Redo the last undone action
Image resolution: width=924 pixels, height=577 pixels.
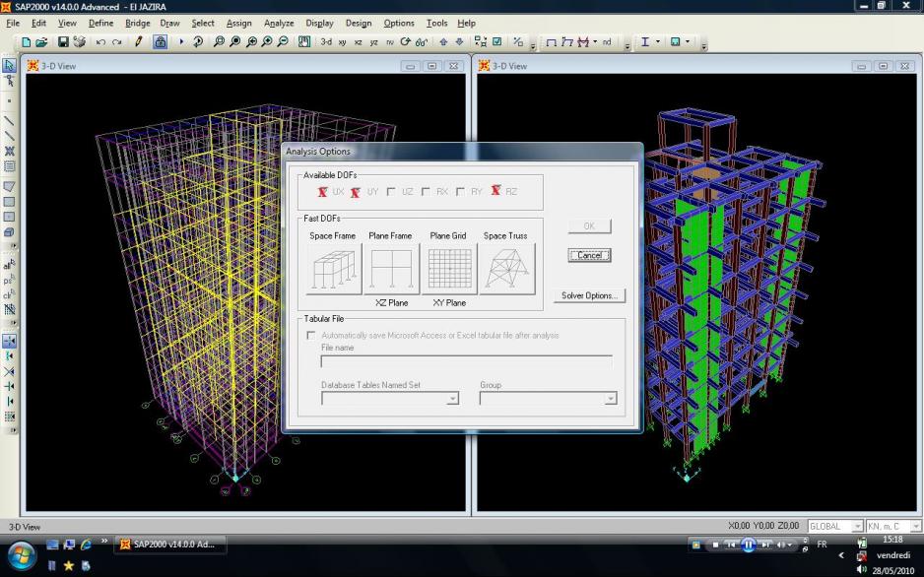116,41
